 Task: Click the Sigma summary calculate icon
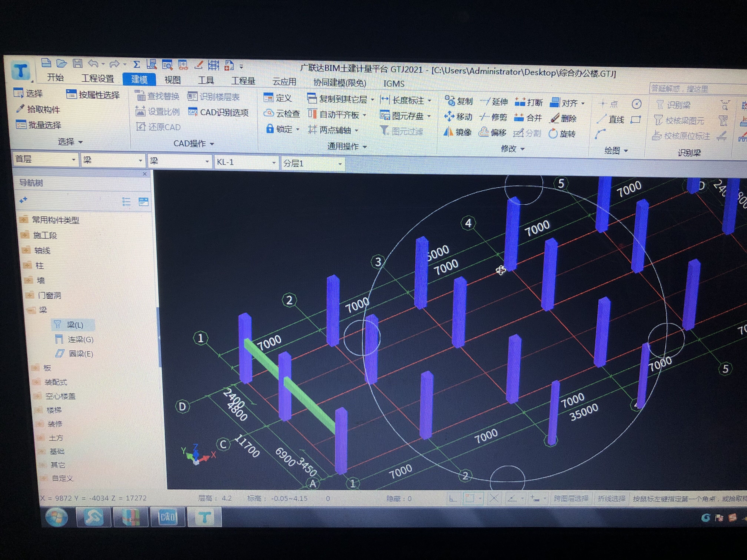[x=136, y=64]
